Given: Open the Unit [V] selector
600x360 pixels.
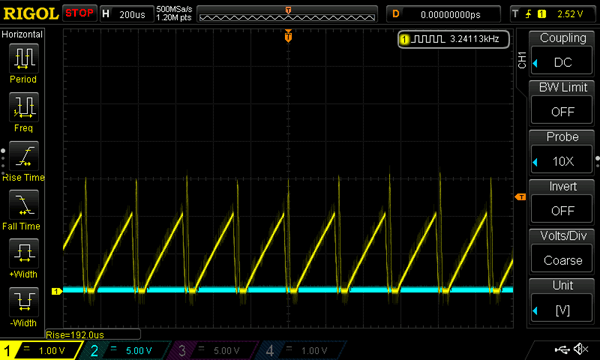Looking at the screenshot, I should click(x=562, y=301).
